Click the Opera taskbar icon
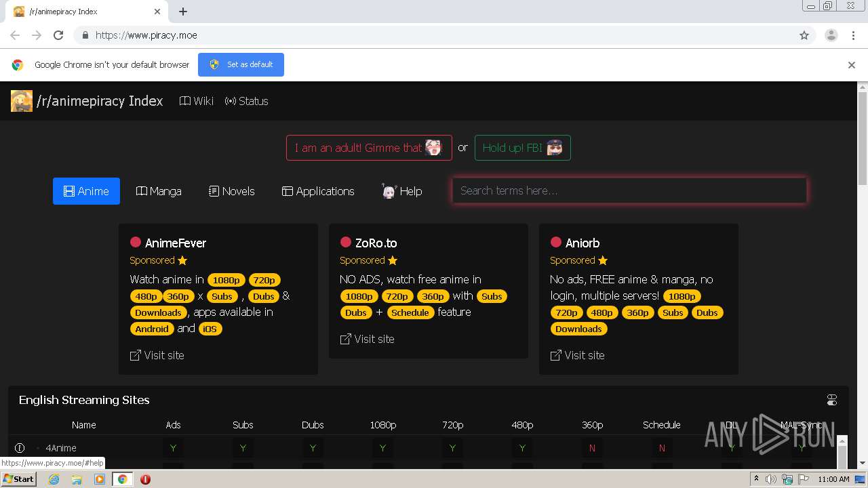This screenshot has height=488, width=868. pos(145,479)
